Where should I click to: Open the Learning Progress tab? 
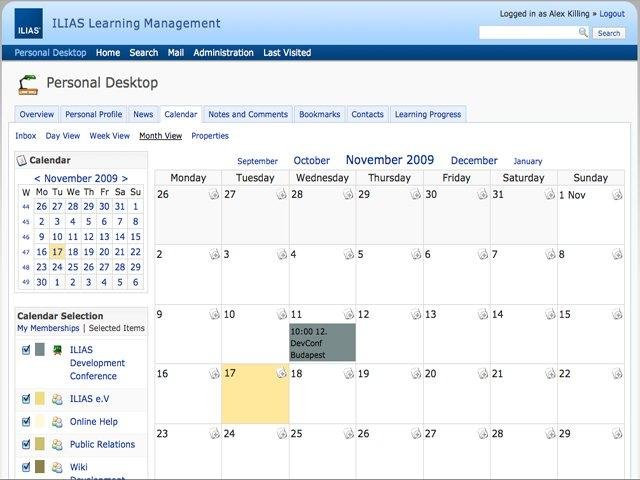point(428,114)
